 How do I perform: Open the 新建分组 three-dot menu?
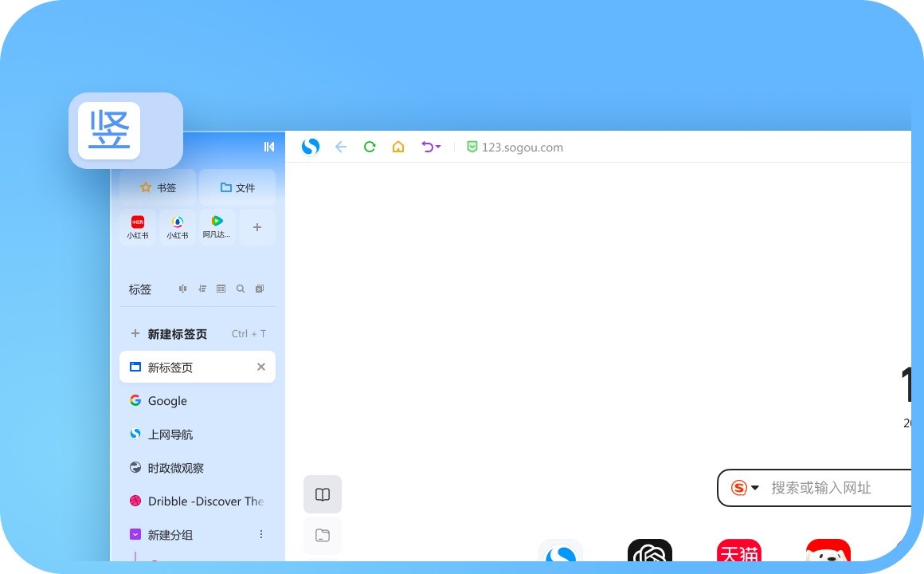tap(261, 534)
